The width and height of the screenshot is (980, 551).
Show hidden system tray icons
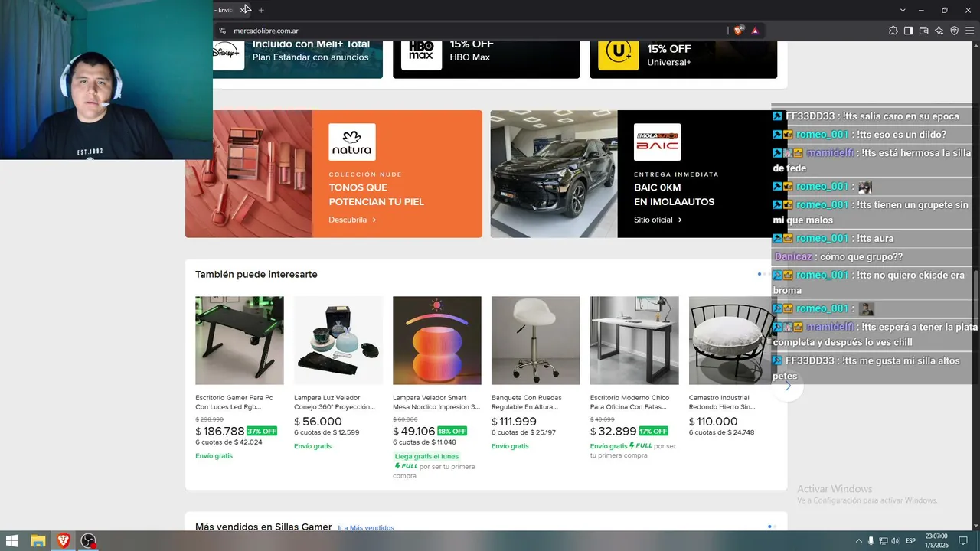[x=858, y=541]
